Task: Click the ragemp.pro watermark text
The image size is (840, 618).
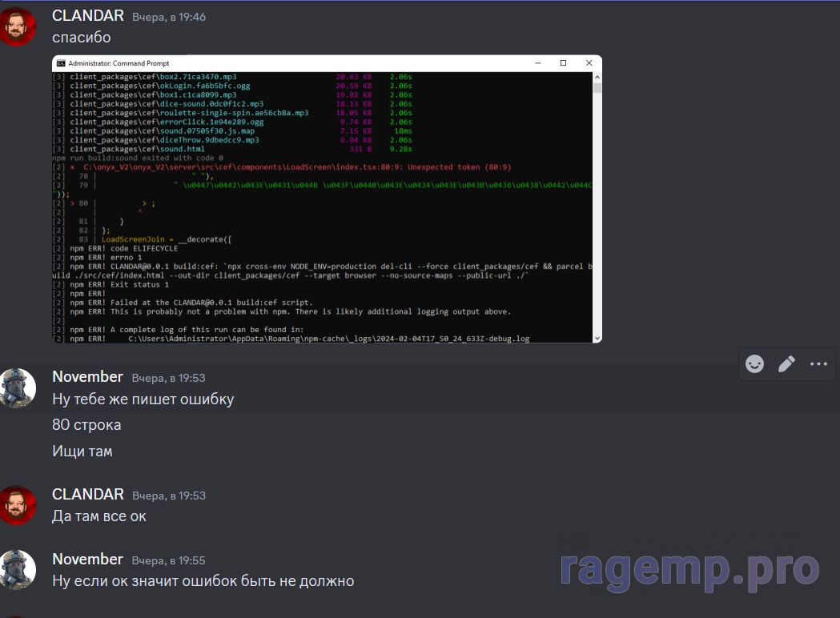Action: click(x=689, y=570)
